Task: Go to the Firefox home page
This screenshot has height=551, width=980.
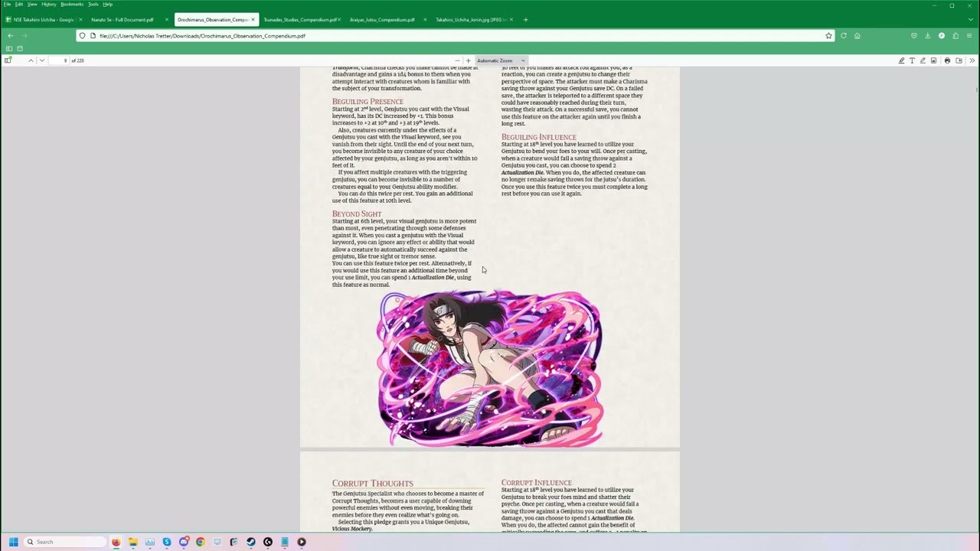Action: (x=857, y=35)
